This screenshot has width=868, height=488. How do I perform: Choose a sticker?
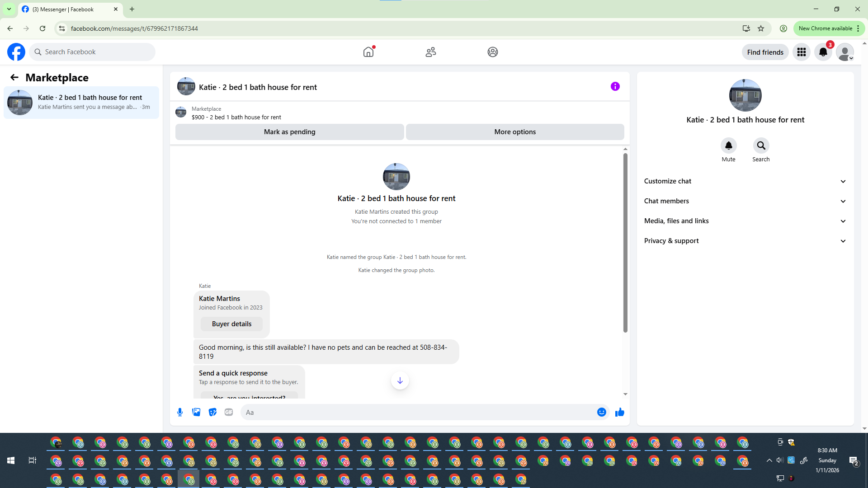click(212, 412)
